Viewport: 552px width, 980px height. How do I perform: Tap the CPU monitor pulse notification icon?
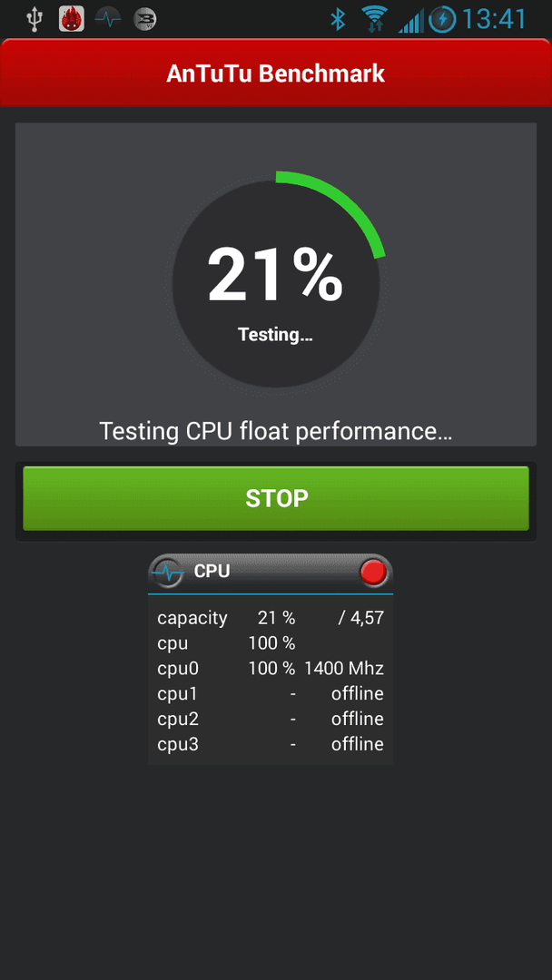coord(108,19)
